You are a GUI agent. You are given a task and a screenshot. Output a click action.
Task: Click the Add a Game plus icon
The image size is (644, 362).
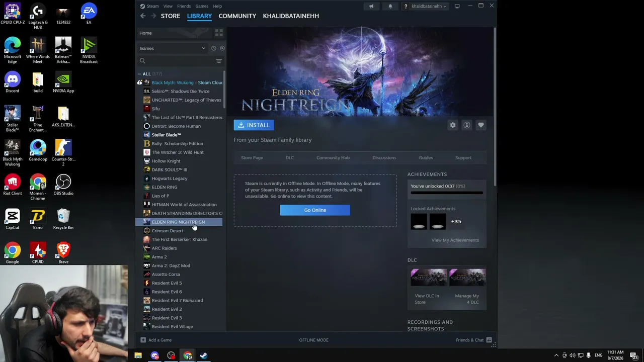point(143,340)
